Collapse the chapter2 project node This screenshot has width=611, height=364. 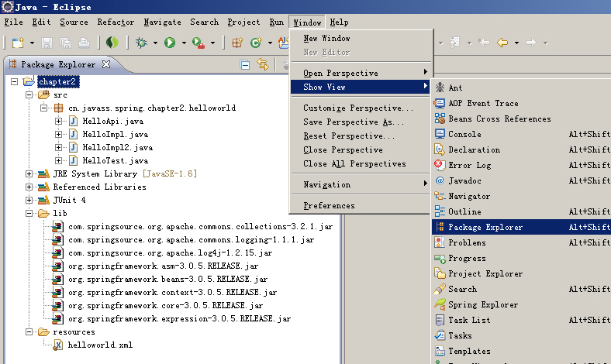(14, 81)
